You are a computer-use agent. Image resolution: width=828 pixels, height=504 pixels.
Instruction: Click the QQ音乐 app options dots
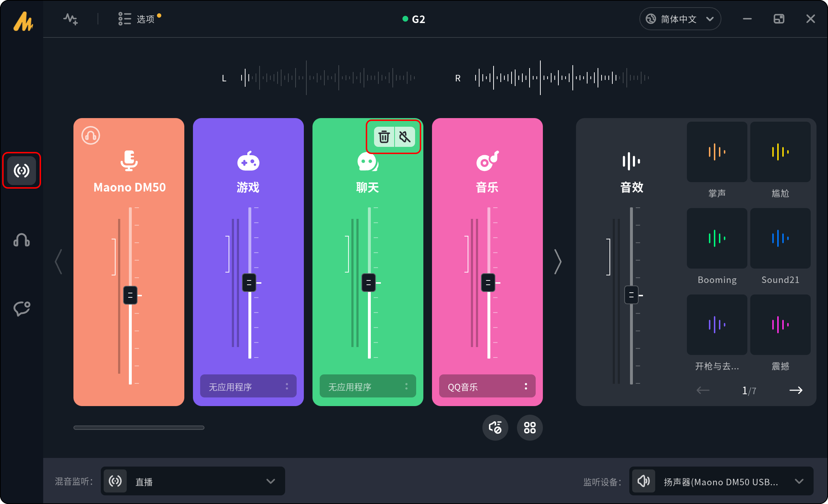[526, 386]
